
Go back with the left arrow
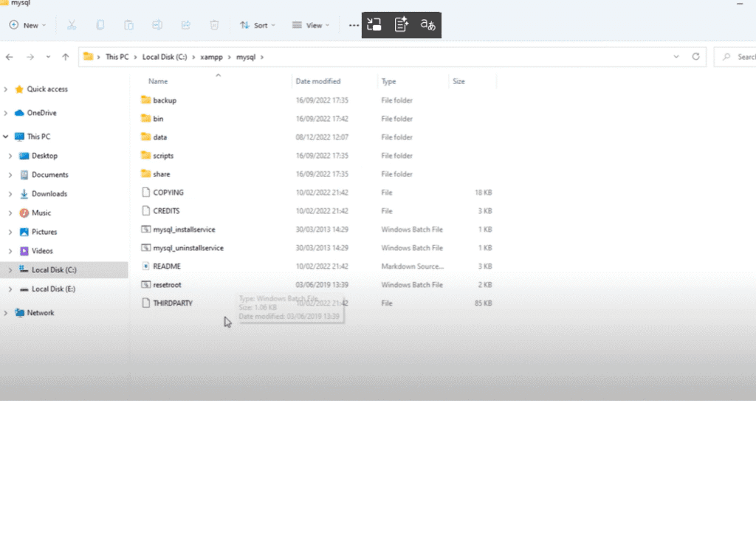(10, 57)
